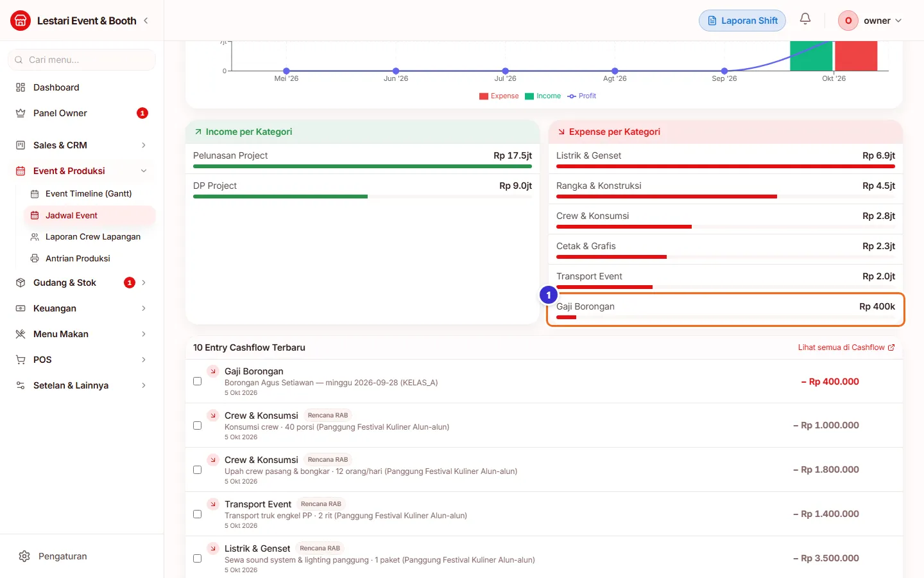Tick checkbox for Konsumsi crew 40 porsi entry

tap(198, 426)
